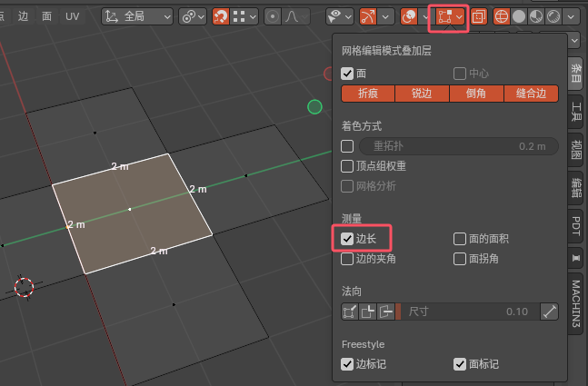The height and width of the screenshot is (386, 588).
Task: Uncheck the 边长 edge length checkbox
Action: click(x=347, y=239)
